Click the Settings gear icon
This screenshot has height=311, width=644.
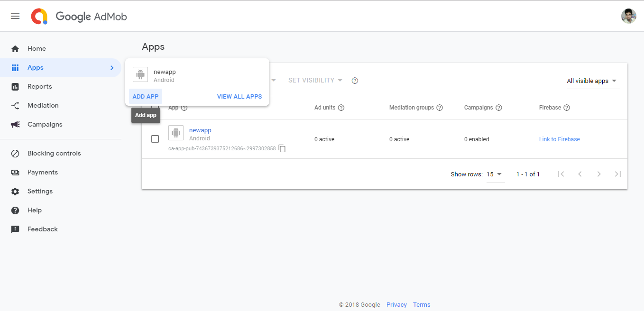tap(15, 192)
